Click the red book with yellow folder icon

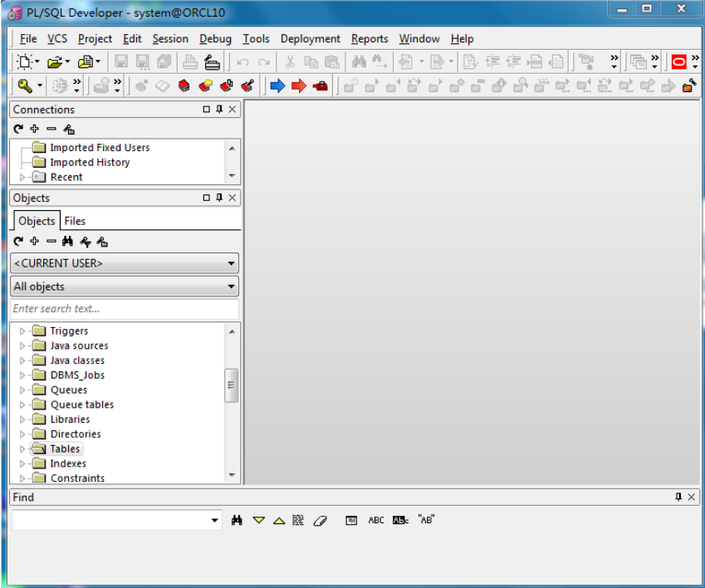tap(205, 86)
